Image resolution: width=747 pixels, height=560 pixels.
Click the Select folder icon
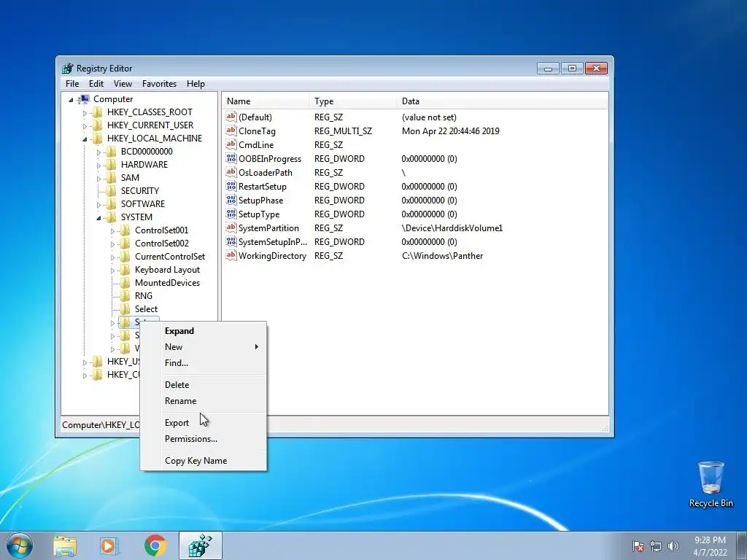tap(125, 309)
